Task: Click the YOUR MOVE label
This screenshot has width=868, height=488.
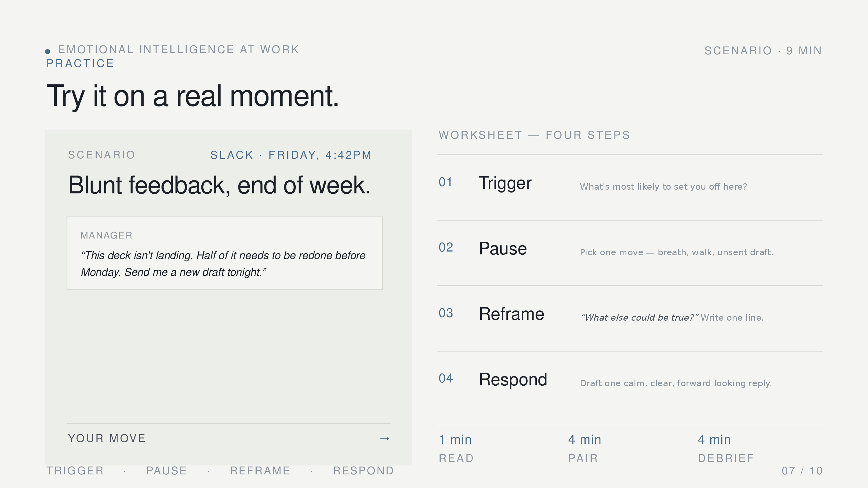Action: (107, 439)
